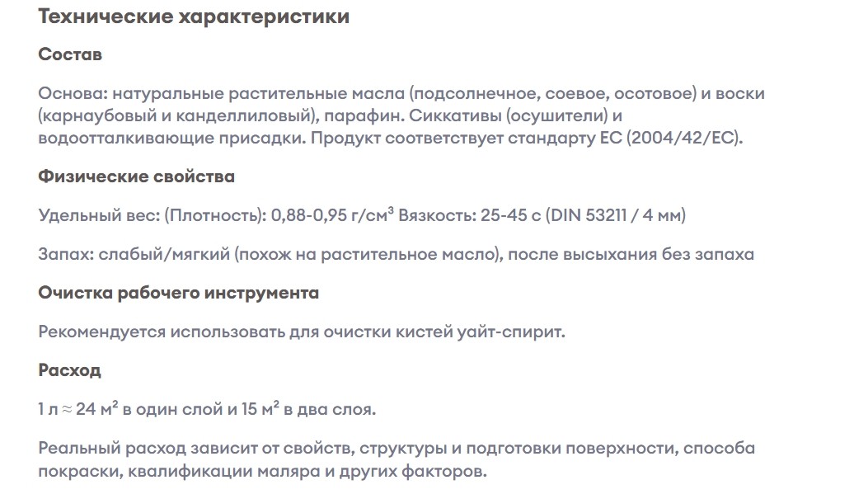Click the word "уайт-спирит" in the text
868x494 pixels.
pos(510,332)
